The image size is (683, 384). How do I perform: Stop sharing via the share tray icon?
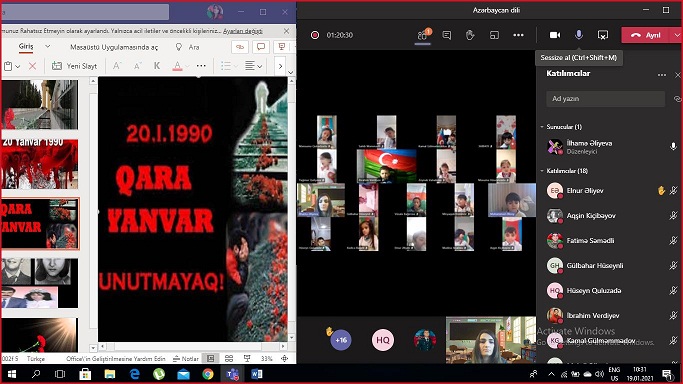(x=603, y=35)
